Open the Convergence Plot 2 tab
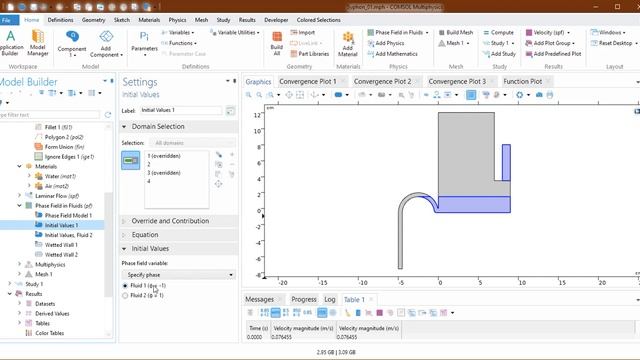Image resolution: width=640 pixels, height=360 pixels. (x=382, y=81)
